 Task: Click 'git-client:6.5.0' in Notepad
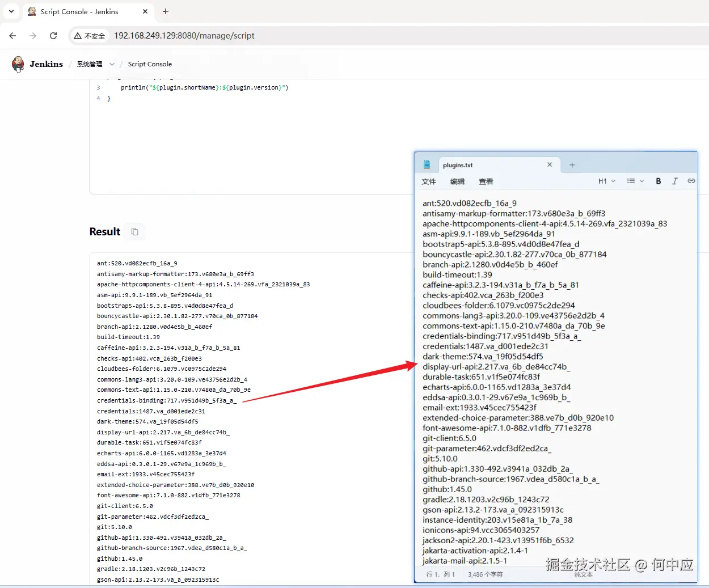pyautogui.click(x=449, y=438)
